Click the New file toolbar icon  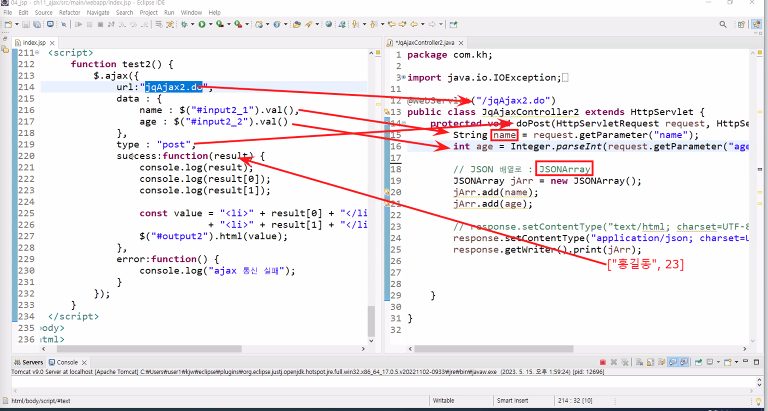click(x=8, y=24)
